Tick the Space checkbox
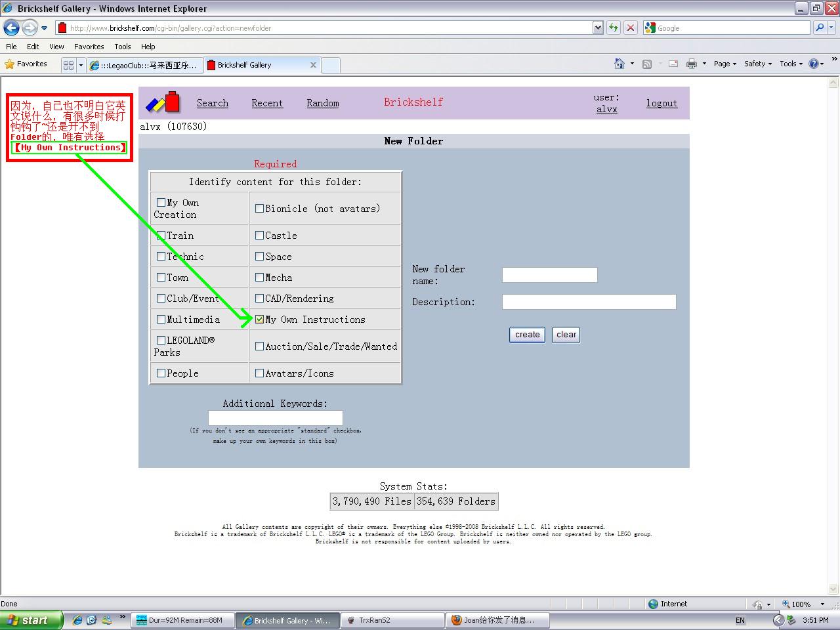Viewport: 840px width, 630px height. tap(259, 257)
